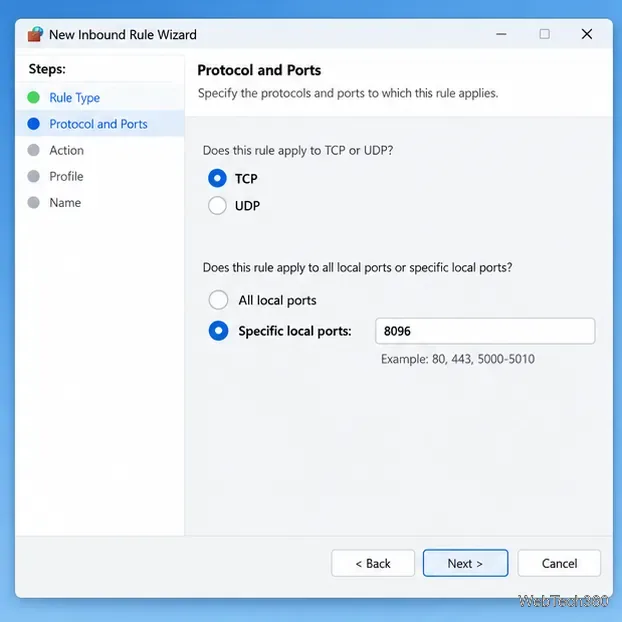Viewport: 622px width, 622px height.
Task: Click 'Does this rule apply to TCP or UDP?'
Action: (x=298, y=151)
